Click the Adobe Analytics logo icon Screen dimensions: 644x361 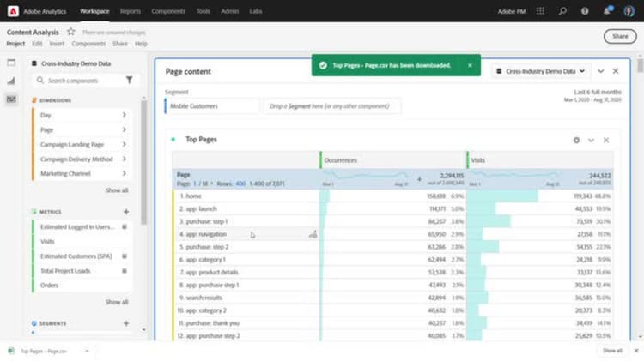point(13,11)
